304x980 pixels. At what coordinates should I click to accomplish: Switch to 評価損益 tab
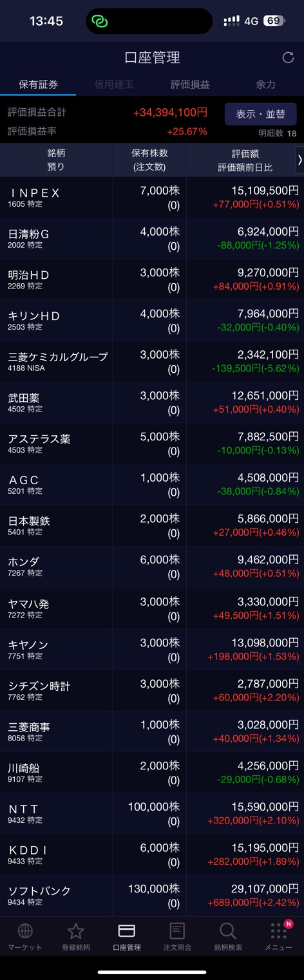coord(190,84)
